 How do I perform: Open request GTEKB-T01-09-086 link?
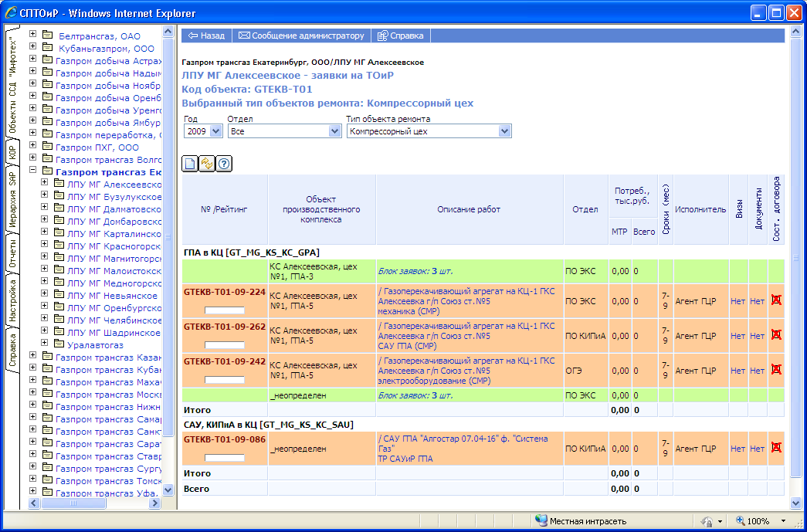pos(225,439)
